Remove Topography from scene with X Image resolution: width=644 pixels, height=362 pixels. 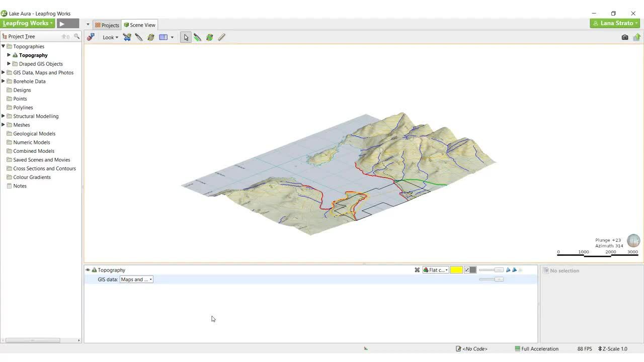(417, 270)
